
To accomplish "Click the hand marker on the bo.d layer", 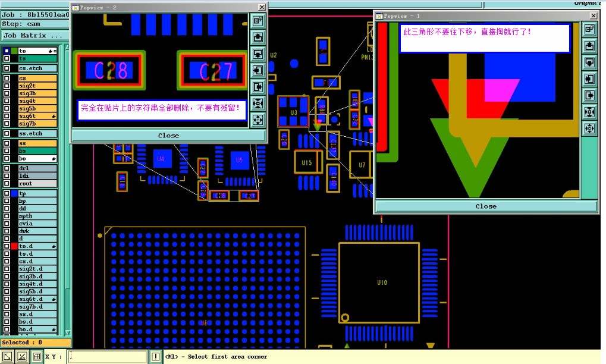I will (x=54, y=330).
